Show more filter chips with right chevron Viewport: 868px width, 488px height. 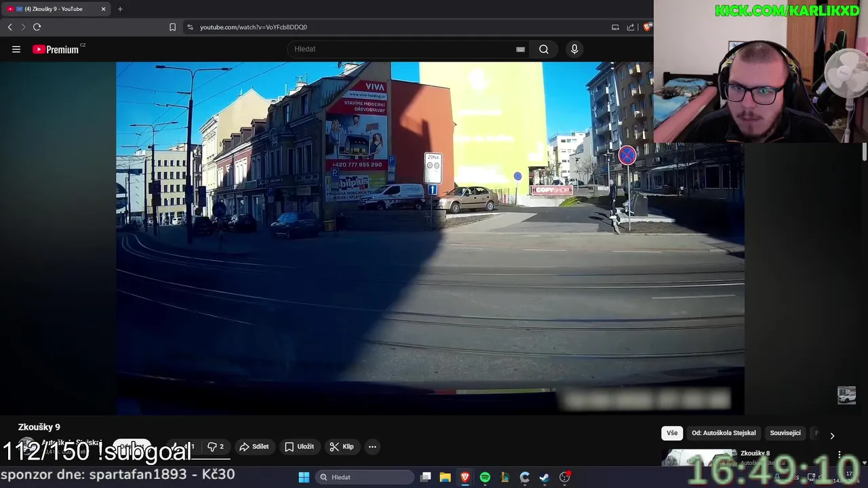coord(832,436)
